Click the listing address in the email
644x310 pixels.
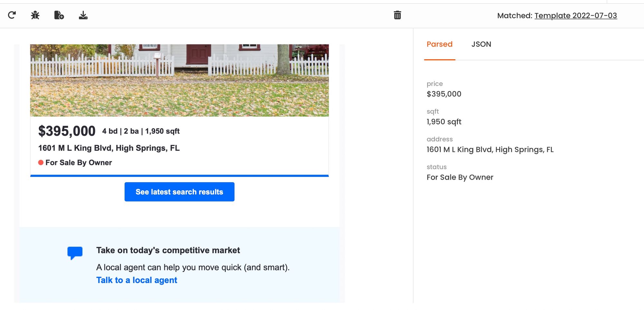(x=109, y=148)
